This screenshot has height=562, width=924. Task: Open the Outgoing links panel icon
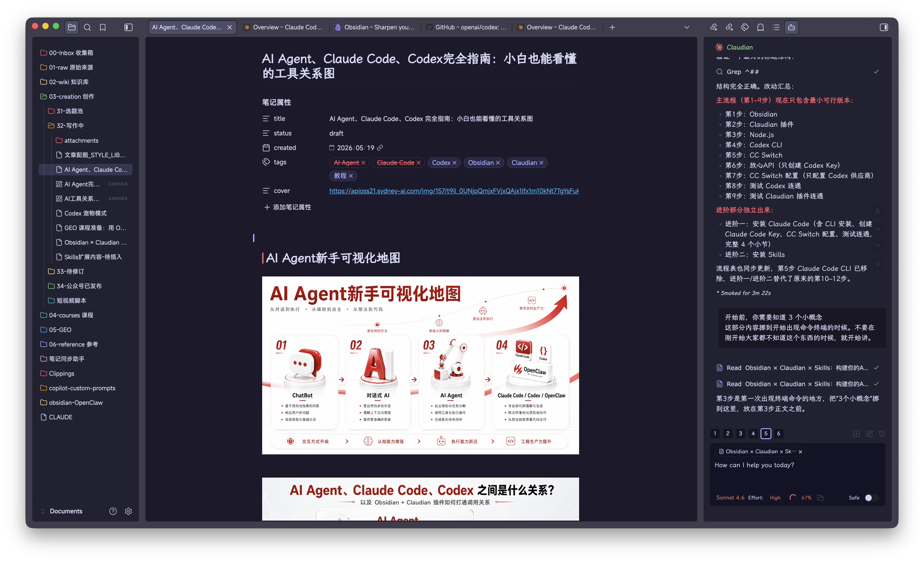pyautogui.click(x=729, y=27)
